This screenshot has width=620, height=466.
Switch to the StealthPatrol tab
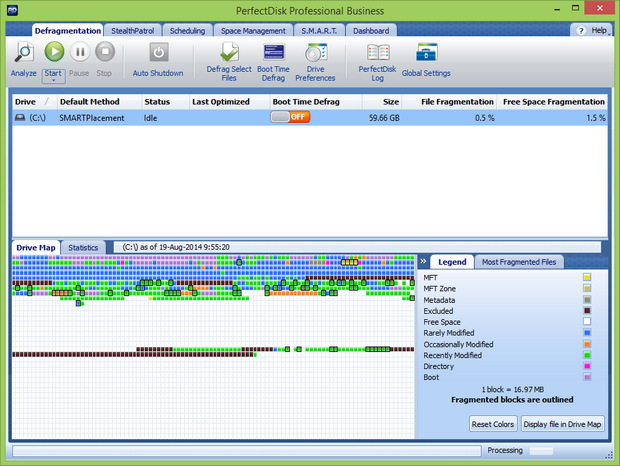tap(132, 31)
